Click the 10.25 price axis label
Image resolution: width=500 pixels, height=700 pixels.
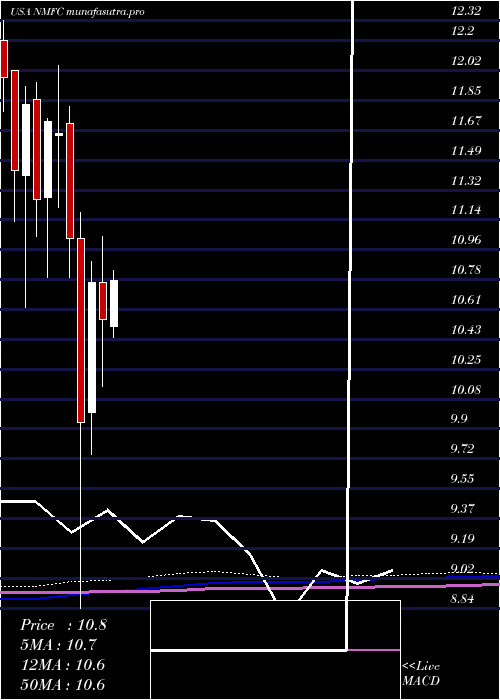point(466,359)
